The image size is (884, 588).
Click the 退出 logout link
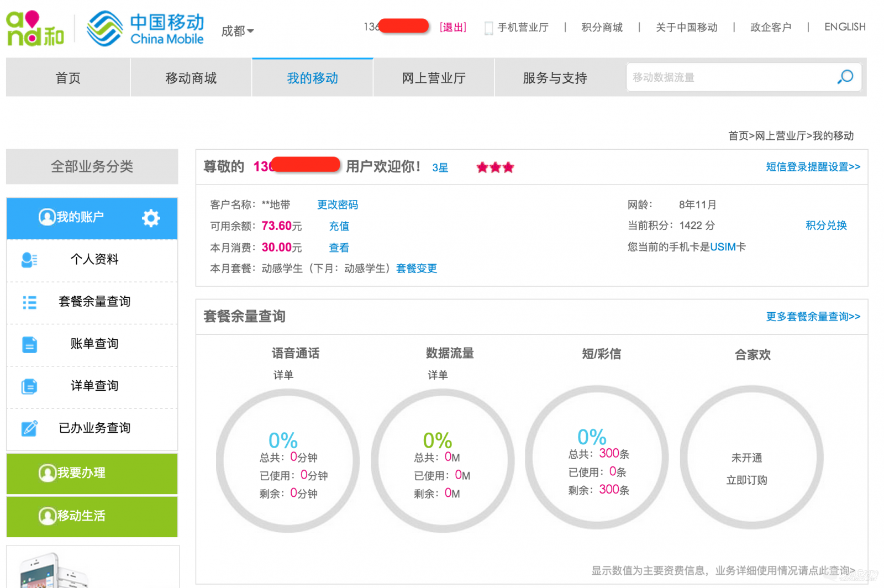point(453,27)
